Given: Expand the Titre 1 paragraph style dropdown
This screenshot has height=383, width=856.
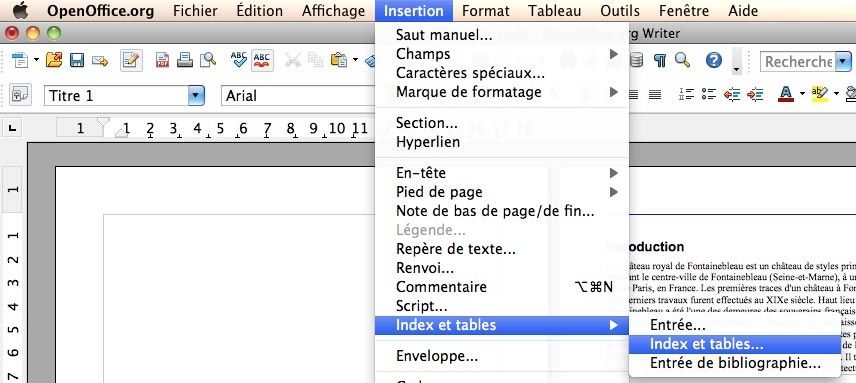Looking at the screenshot, I should pos(196,96).
